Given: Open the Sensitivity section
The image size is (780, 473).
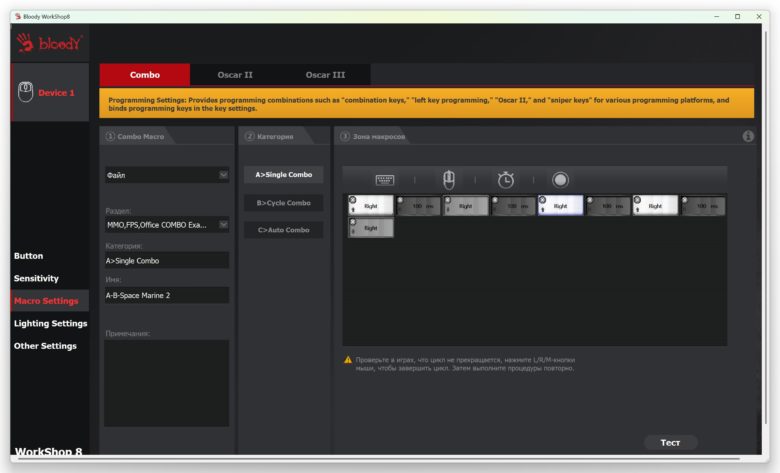Looking at the screenshot, I should coord(36,278).
